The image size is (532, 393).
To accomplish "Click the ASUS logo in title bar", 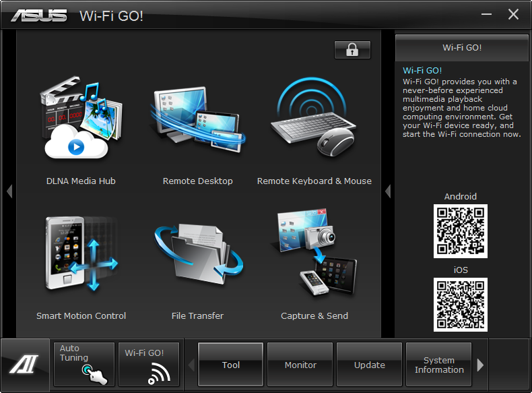I will [x=38, y=16].
